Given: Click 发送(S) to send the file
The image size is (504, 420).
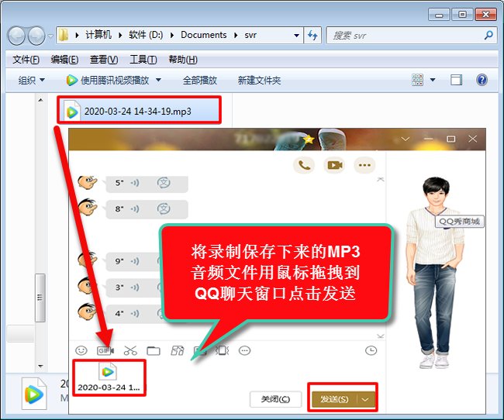Looking at the screenshot, I should point(334,399).
